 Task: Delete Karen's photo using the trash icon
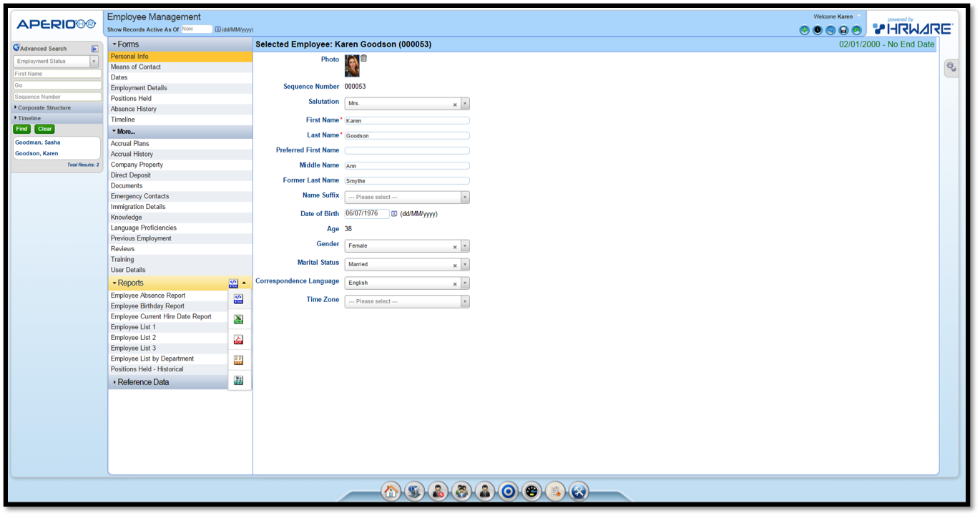364,58
